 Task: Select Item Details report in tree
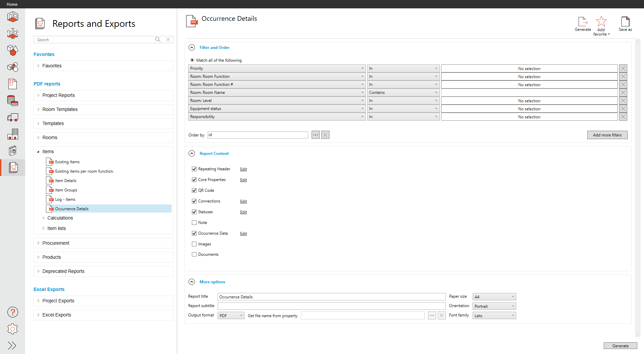point(66,181)
